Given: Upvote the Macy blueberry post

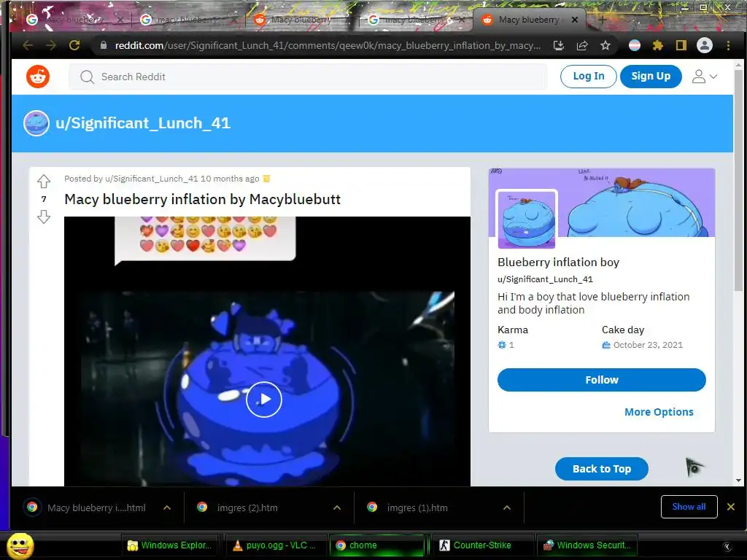Looking at the screenshot, I should click(43, 182).
